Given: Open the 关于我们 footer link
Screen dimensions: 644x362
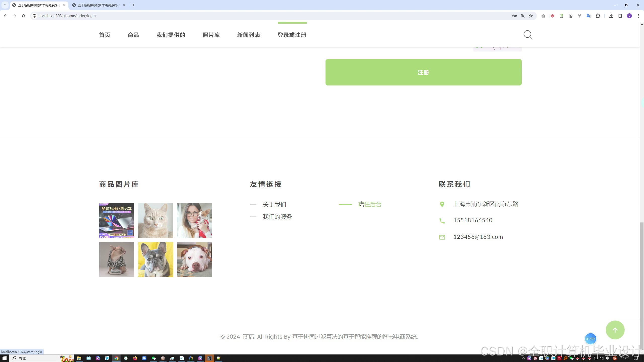Looking at the screenshot, I should click(x=274, y=204).
